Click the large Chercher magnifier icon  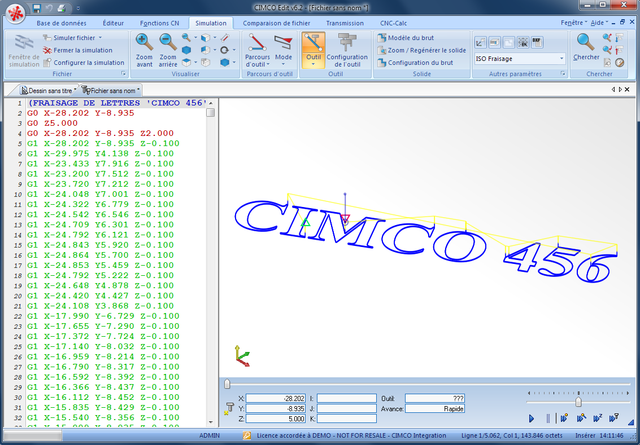(x=585, y=42)
